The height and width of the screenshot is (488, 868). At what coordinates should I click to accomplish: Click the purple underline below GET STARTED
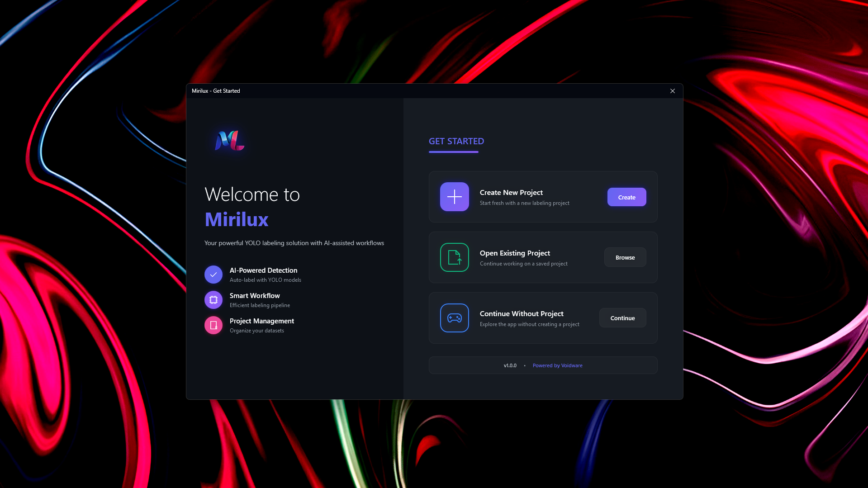[453, 152]
